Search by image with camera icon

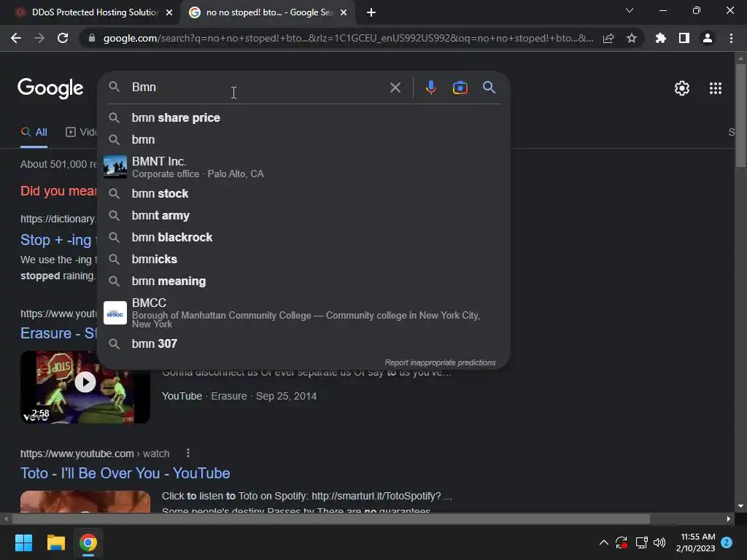[460, 87]
